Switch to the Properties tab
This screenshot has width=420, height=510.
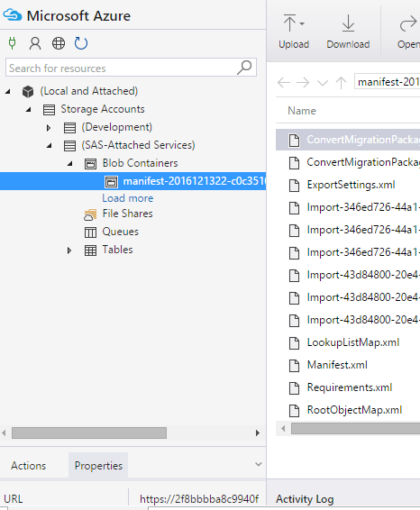click(98, 466)
